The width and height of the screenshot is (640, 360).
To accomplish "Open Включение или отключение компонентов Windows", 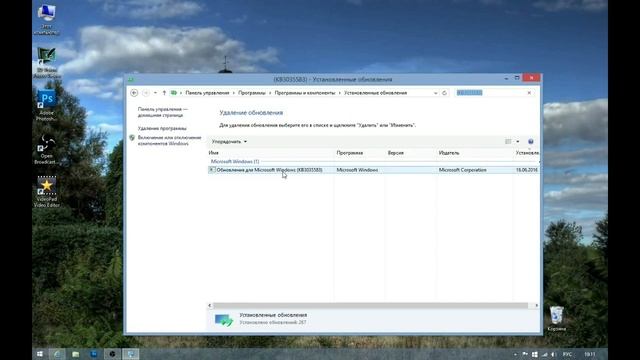I will pos(169,140).
